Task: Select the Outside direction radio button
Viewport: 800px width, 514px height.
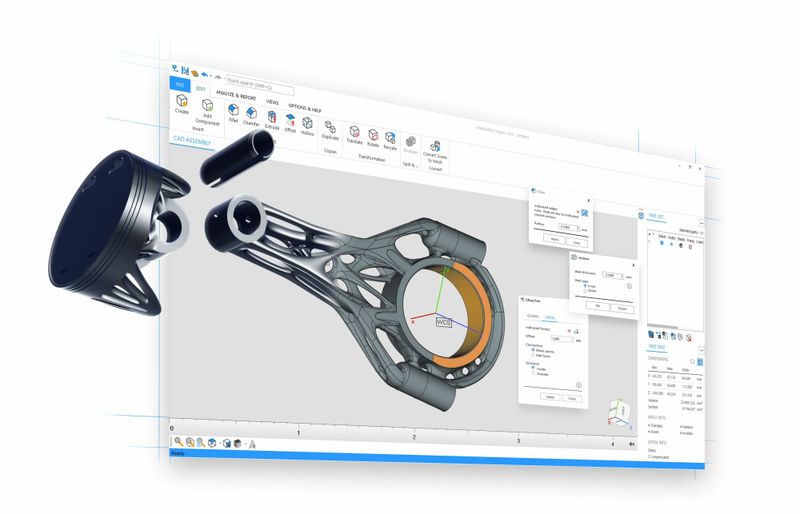Action: coord(533,373)
